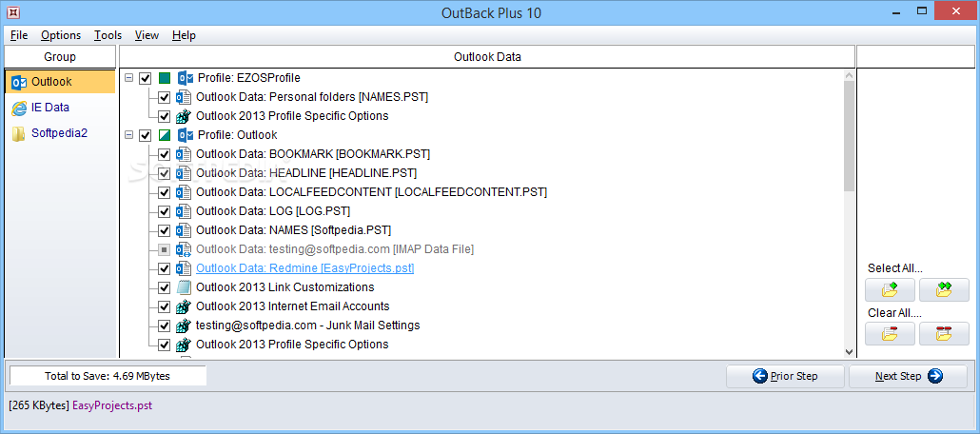Uncheck Outlook 2013 Link Customizations checkbox
This screenshot has width=980, height=434.
(165, 287)
